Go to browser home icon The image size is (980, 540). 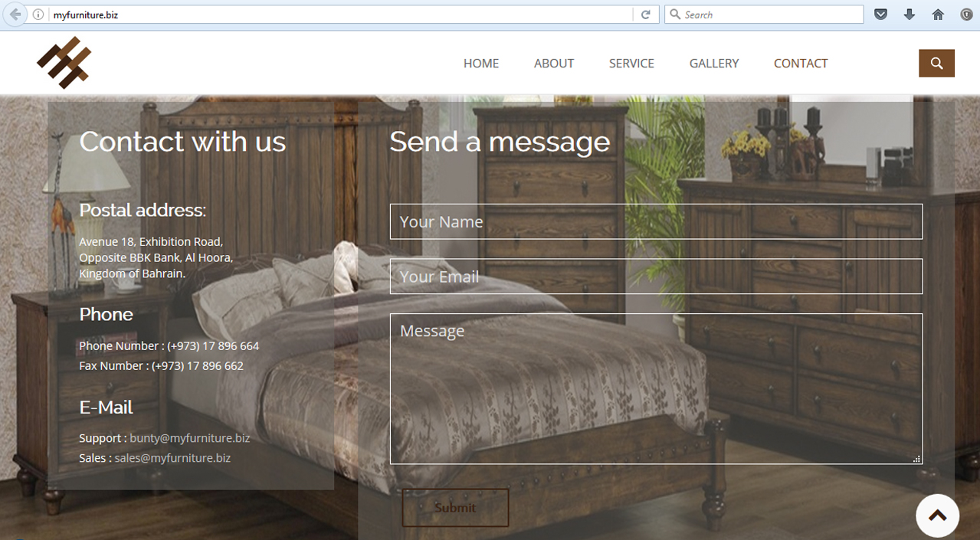point(938,15)
